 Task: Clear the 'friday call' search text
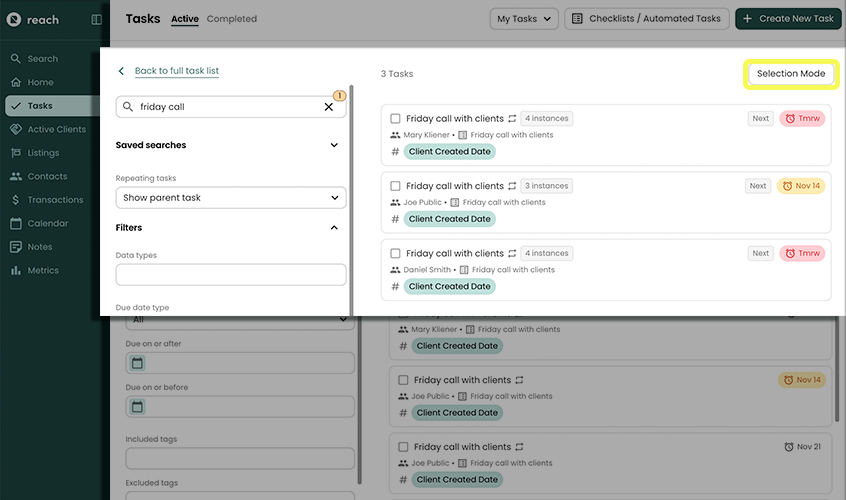(328, 107)
